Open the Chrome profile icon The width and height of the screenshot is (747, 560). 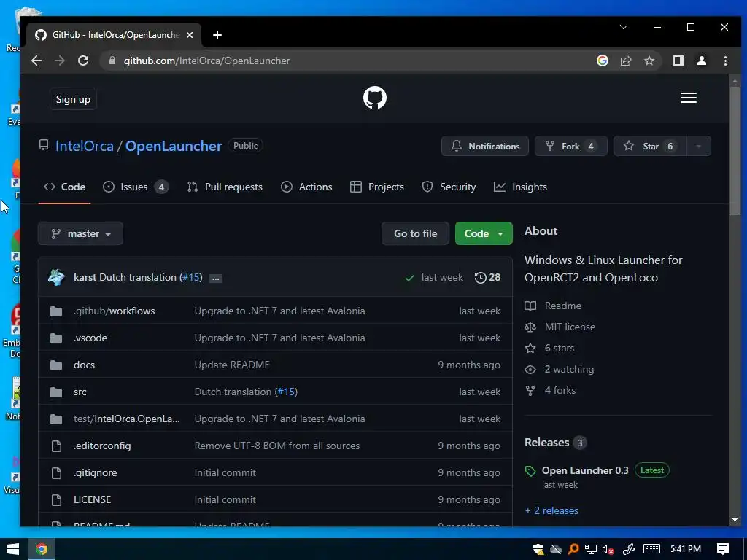tap(701, 61)
